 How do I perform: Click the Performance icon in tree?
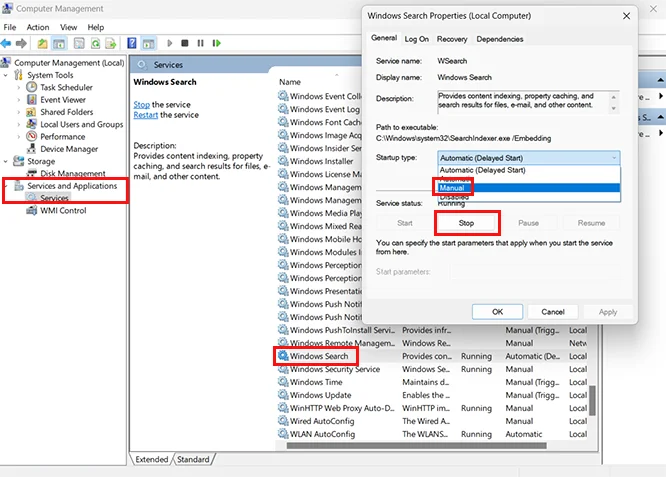point(31,136)
